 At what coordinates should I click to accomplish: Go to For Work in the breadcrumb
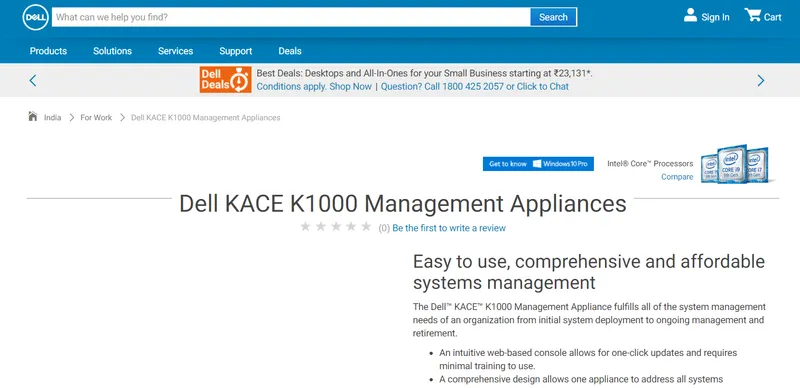coord(96,117)
